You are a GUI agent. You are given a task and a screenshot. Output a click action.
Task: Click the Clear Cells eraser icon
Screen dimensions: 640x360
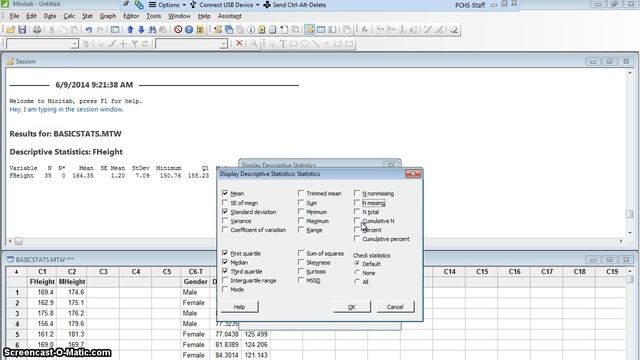pyautogui.click(x=454, y=29)
